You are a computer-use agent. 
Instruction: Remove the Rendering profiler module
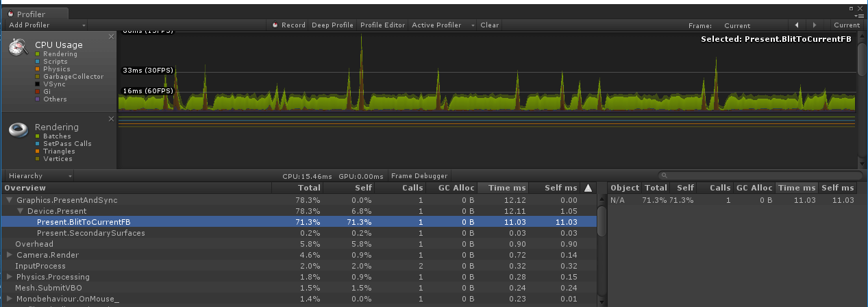point(111,119)
